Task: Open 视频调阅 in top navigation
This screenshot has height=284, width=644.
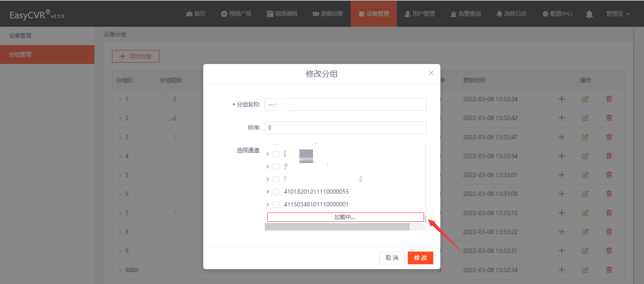Action: coord(282,14)
